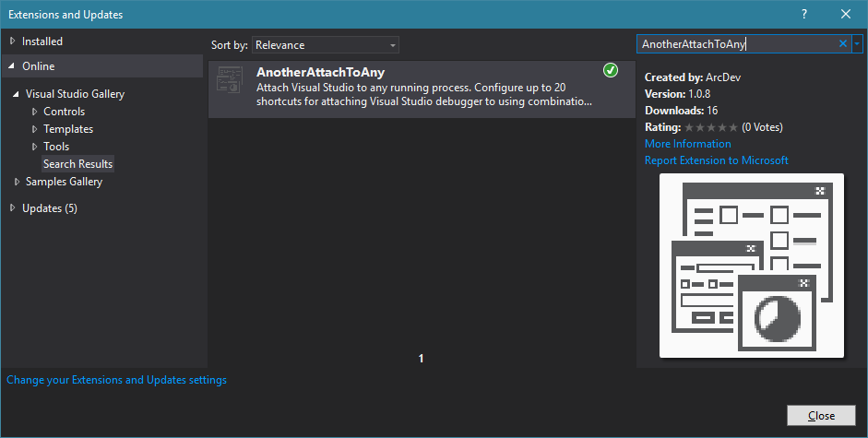Image resolution: width=868 pixels, height=438 pixels.
Task: Select the Samples Gallery tree item
Action: coord(64,182)
